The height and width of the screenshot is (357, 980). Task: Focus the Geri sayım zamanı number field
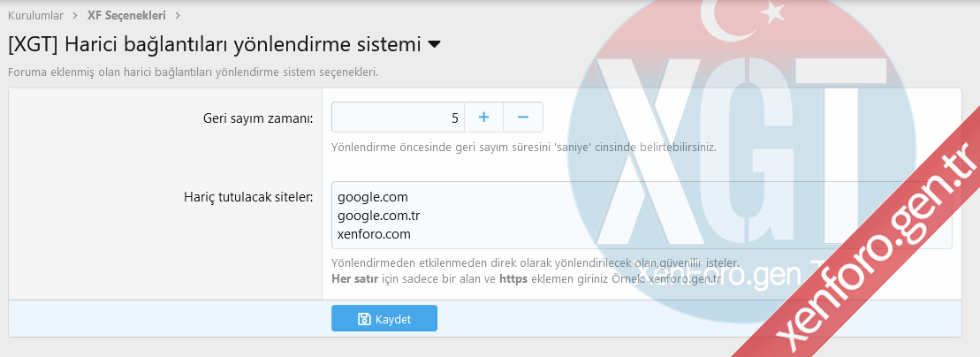coord(398,117)
